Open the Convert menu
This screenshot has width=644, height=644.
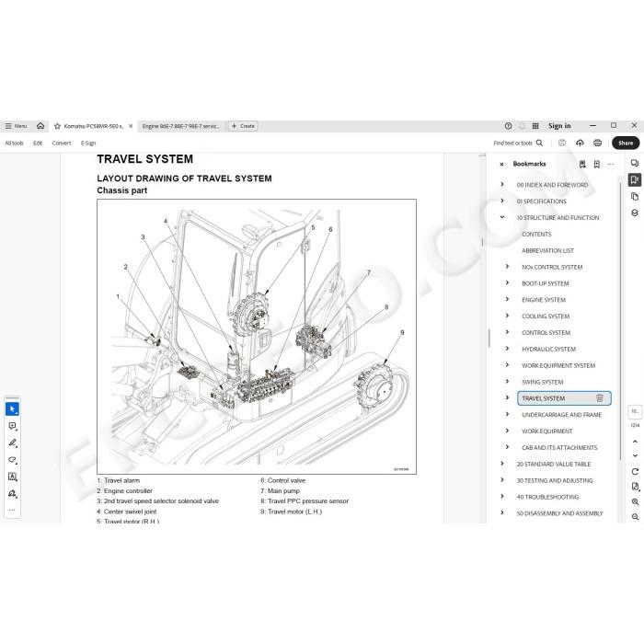[62, 143]
